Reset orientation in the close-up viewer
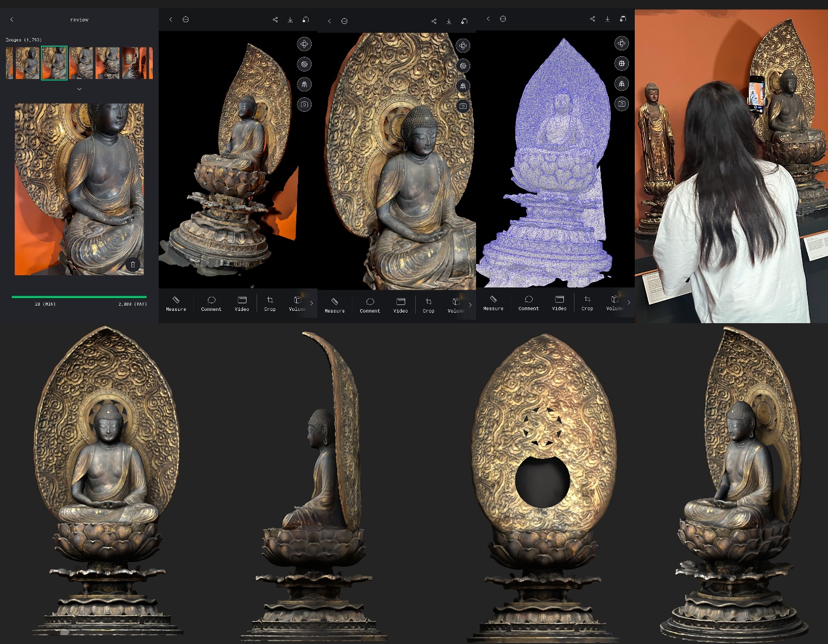The width and height of the screenshot is (828, 644). (x=463, y=46)
